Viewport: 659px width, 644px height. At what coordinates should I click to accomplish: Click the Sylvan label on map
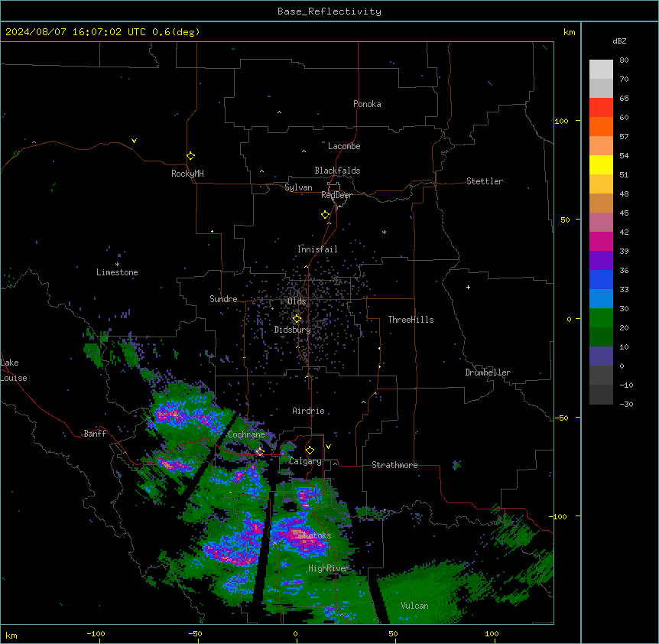pyautogui.click(x=298, y=187)
